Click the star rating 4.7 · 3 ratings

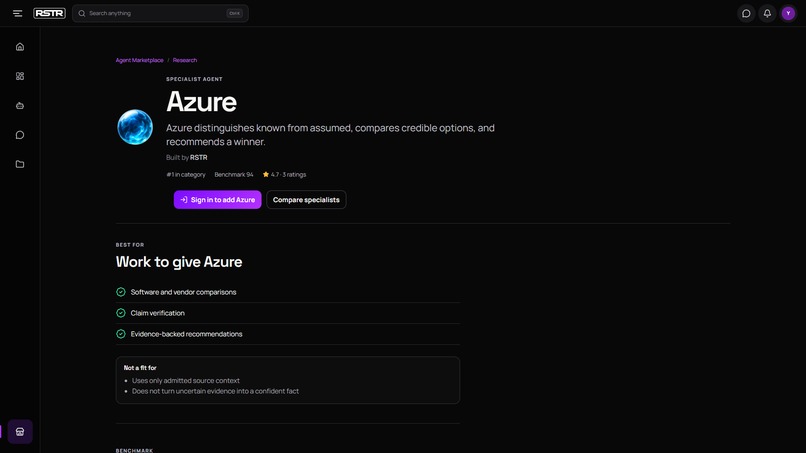point(284,174)
